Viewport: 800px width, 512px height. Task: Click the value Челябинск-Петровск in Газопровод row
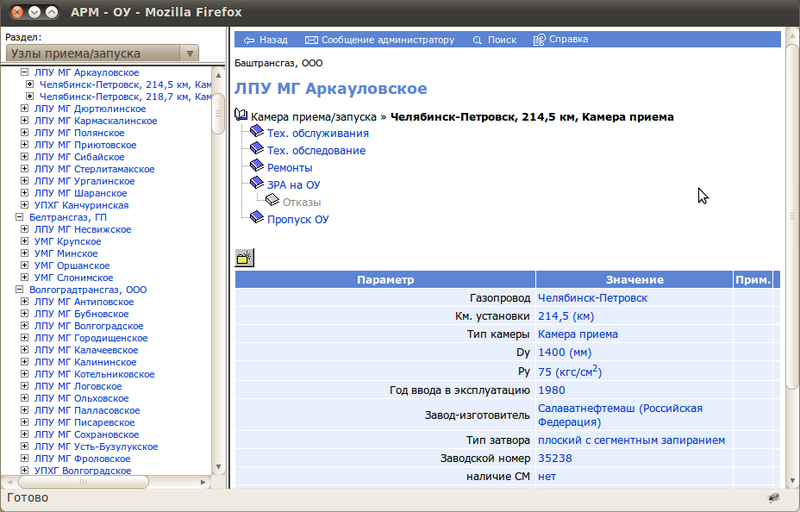[x=592, y=298]
